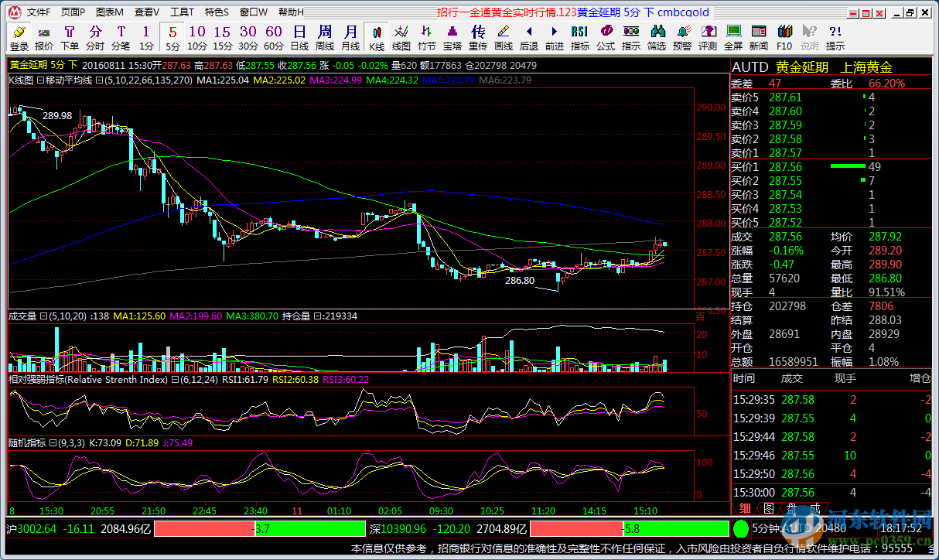The width and height of the screenshot is (939, 560).
Task: Switch to 全屏 full screen view
Action: coord(733,36)
